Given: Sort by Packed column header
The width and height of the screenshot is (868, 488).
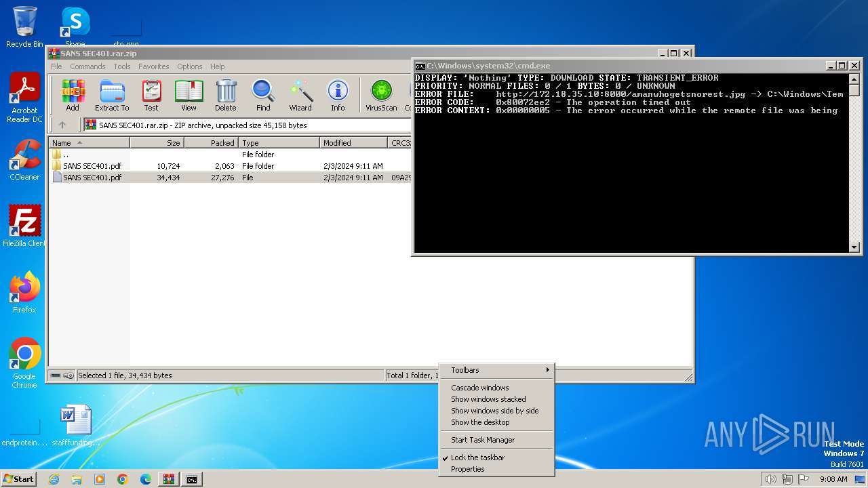Looking at the screenshot, I should pos(211,143).
